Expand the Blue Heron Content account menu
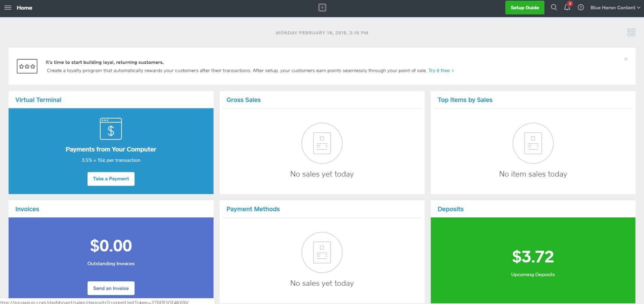The width and height of the screenshot is (644, 304). point(615,8)
